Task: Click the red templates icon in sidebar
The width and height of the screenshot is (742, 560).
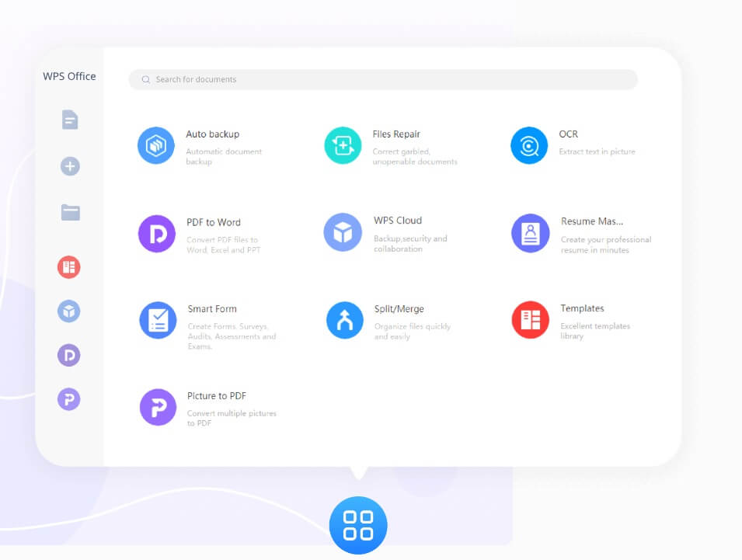Action: 69,267
